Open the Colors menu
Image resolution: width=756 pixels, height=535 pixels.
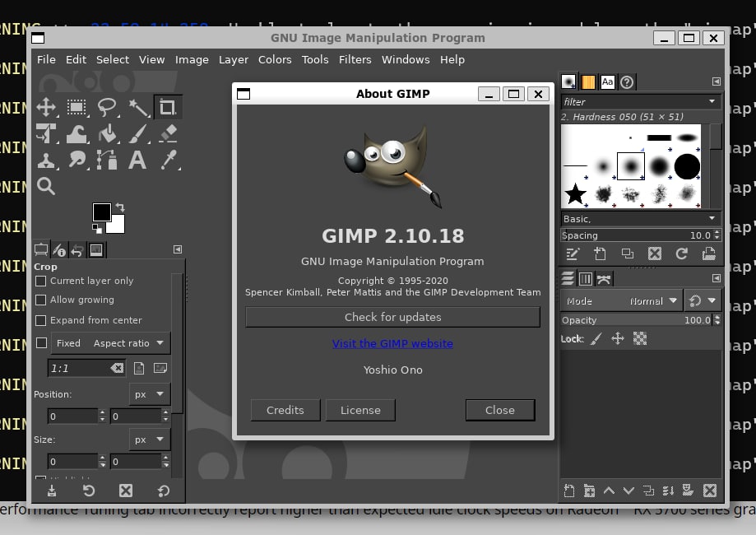pyautogui.click(x=275, y=60)
